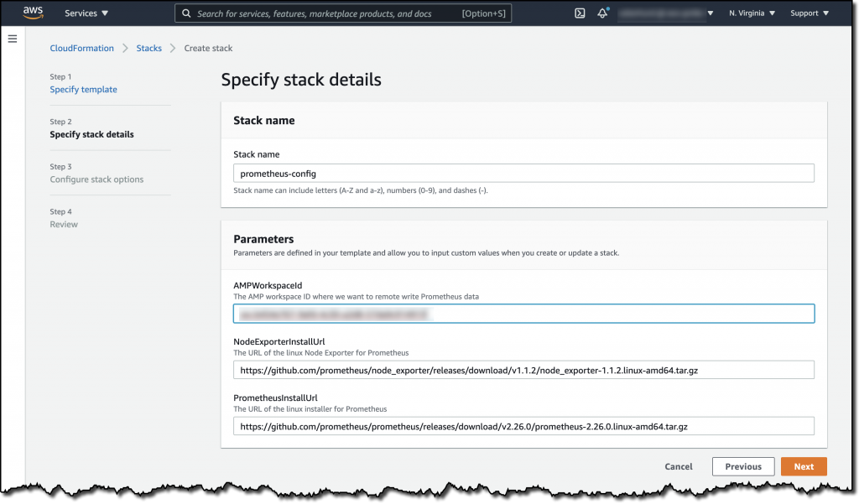Expand the account name dropdown
The image size is (859, 504).
pos(665,13)
